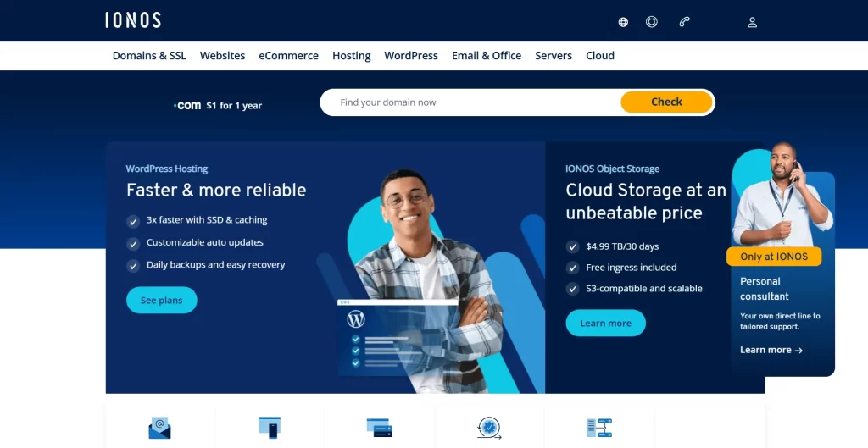Click Learn more under Personal consultant
The height and width of the screenshot is (448, 868).
tap(771, 350)
